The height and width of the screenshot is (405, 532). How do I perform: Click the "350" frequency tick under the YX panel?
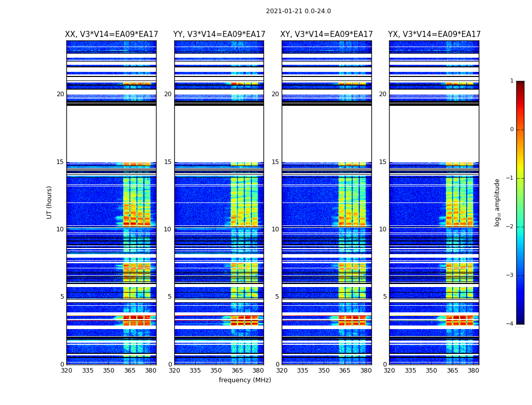click(x=431, y=371)
